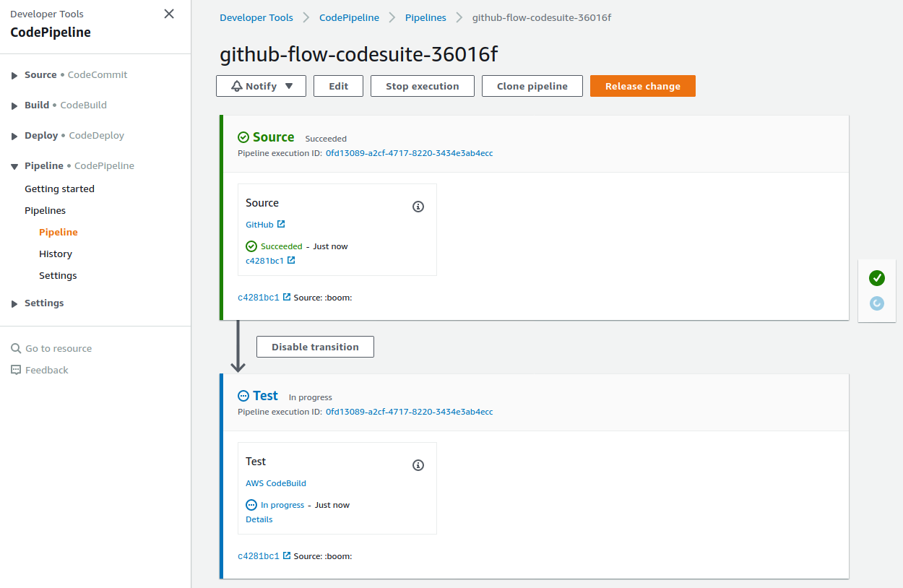
Task: Open the Notify dropdown menu
Action: [x=261, y=86]
